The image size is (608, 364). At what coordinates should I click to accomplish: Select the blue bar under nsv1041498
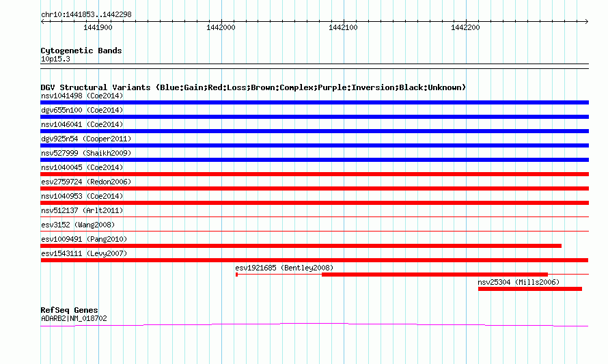pos(314,102)
